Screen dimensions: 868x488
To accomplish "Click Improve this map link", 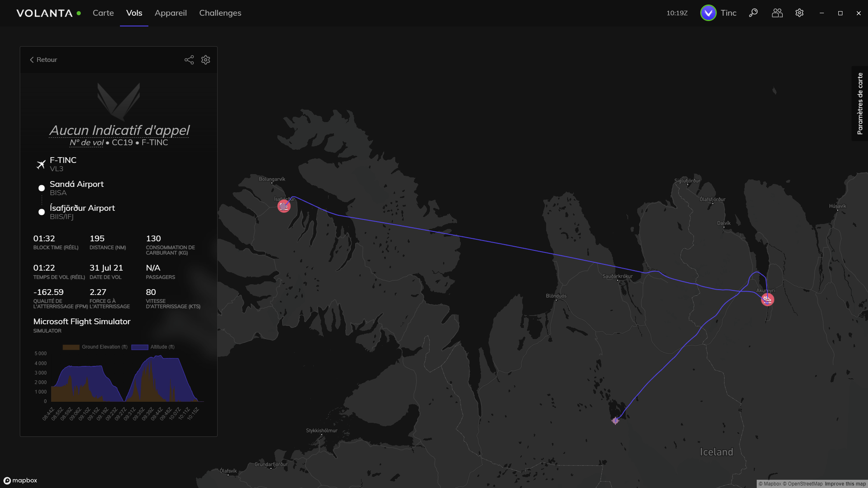I will [845, 484].
